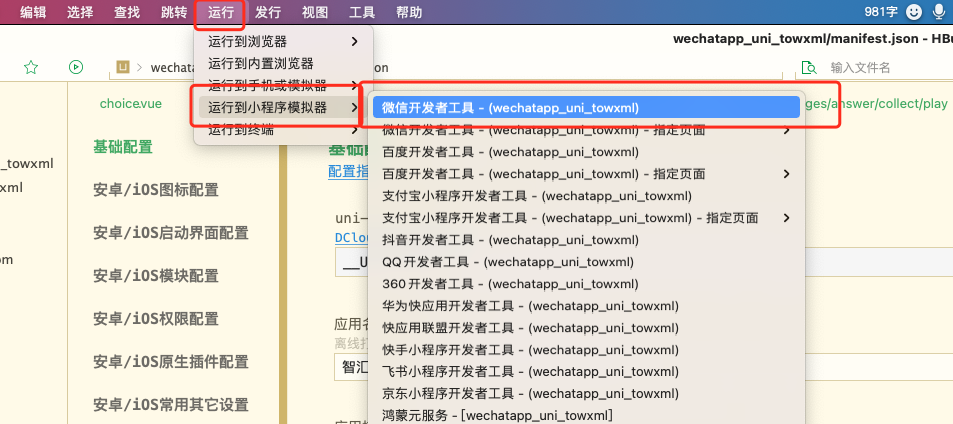Expand 百度开发者工具 指定页面 submenu
This screenshot has height=424, width=953.
[587, 174]
